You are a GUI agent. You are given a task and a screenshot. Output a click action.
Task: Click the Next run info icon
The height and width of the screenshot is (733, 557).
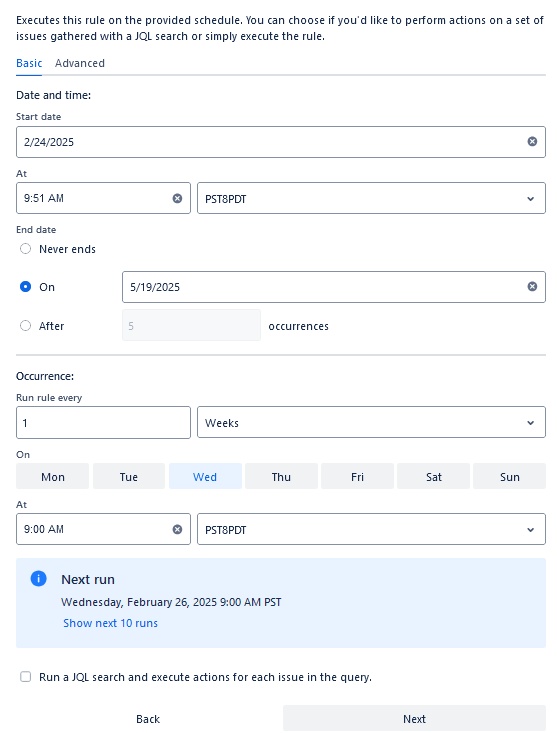[x=38, y=579]
